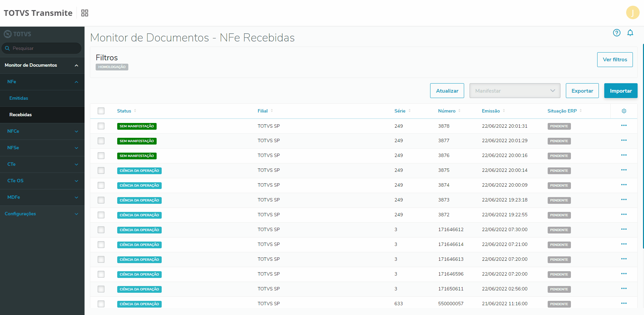Screen dimensions: 644x315
Task: Select checkbox for document 3874
Action: tap(101, 185)
